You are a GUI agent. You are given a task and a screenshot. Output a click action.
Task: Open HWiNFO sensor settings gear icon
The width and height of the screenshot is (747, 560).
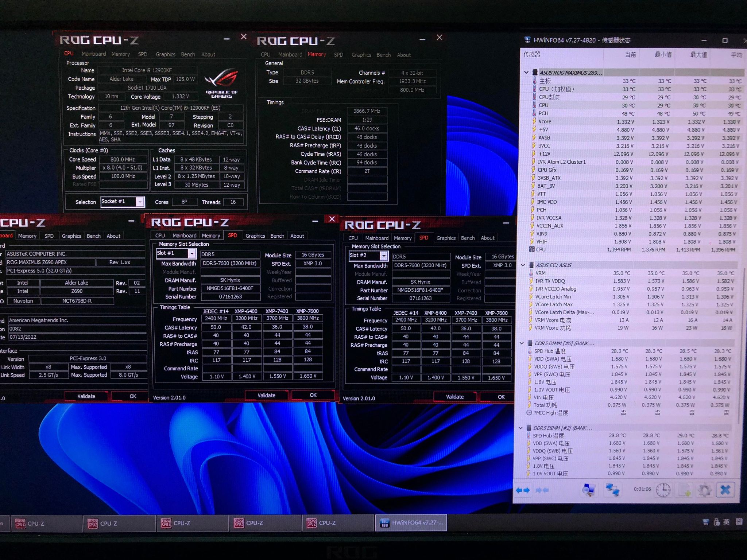click(x=705, y=490)
